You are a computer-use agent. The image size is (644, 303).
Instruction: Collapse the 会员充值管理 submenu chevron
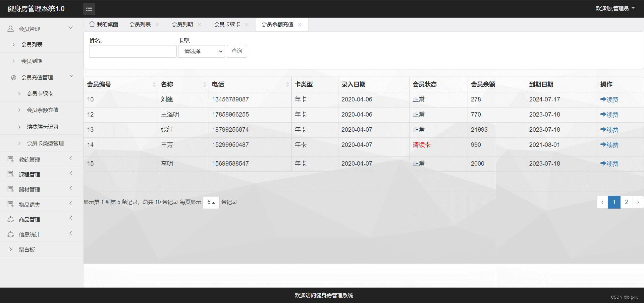click(71, 76)
